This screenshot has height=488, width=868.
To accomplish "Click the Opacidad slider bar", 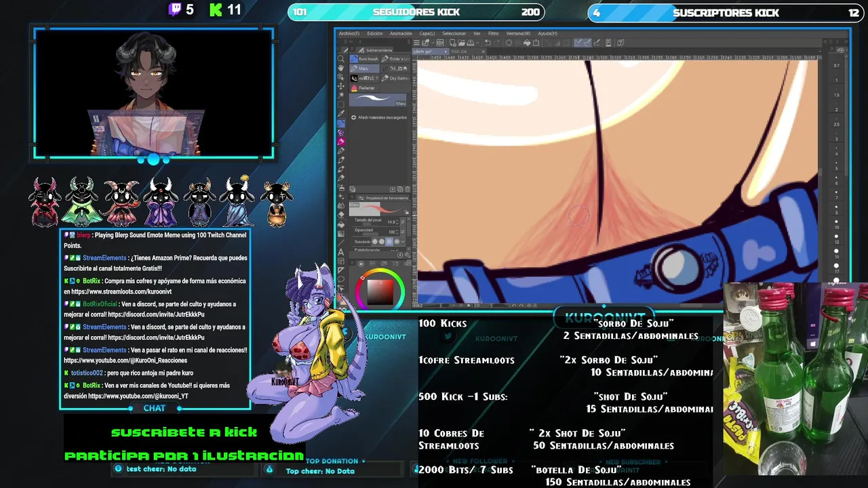I will pyautogui.click(x=370, y=234).
